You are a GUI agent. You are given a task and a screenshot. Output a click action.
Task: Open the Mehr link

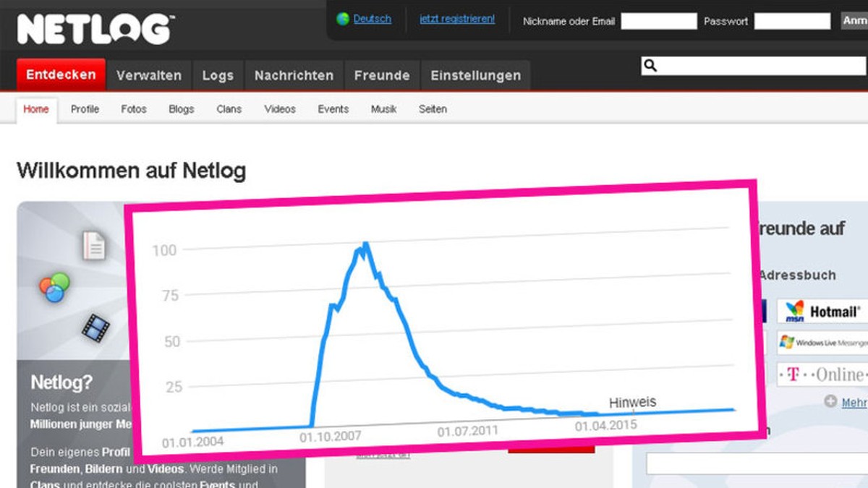[854, 403]
